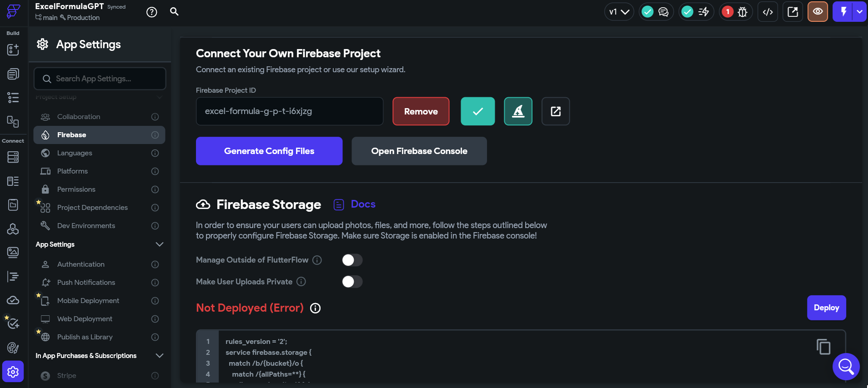Image resolution: width=868 pixels, height=388 pixels.
Task: Open the round search chat bubble
Action: 846,366
